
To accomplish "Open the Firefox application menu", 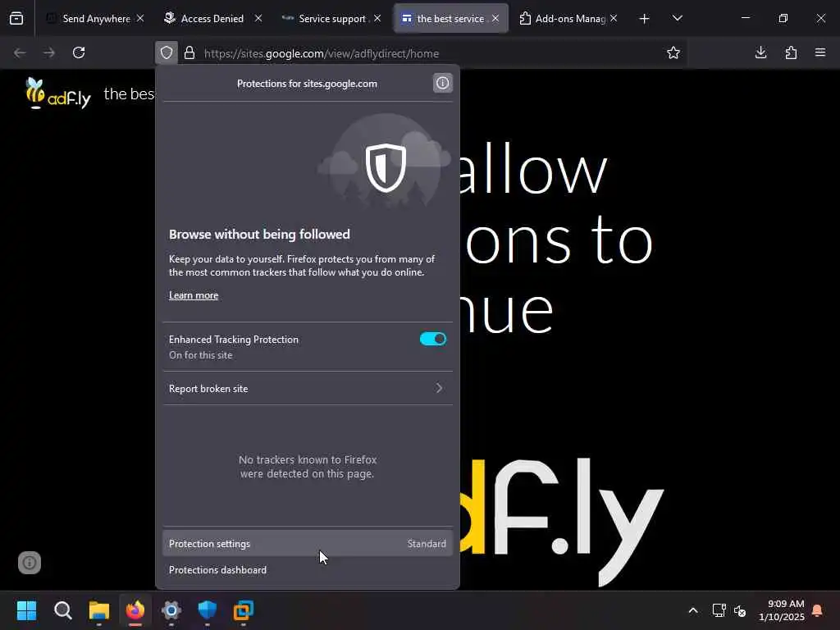I will (820, 52).
